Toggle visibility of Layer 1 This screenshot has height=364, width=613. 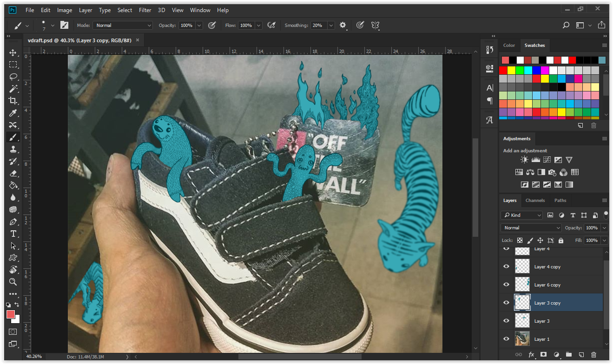click(x=507, y=339)
